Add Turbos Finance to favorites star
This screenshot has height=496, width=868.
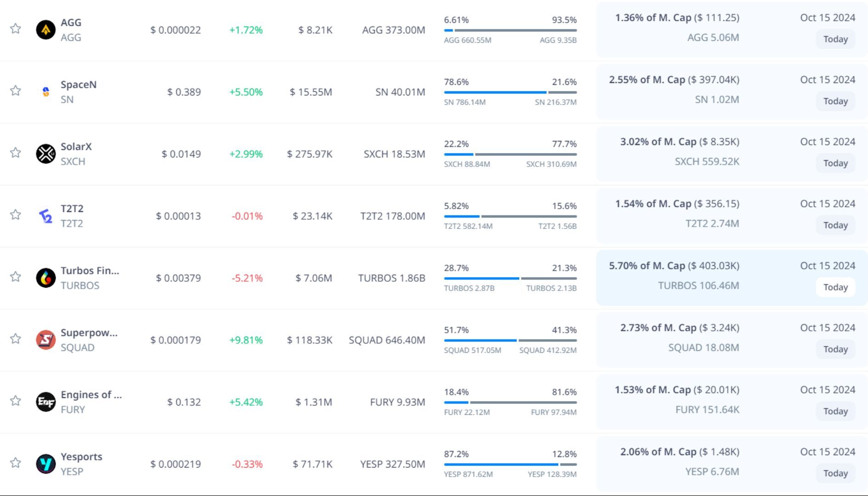point(16,276)
